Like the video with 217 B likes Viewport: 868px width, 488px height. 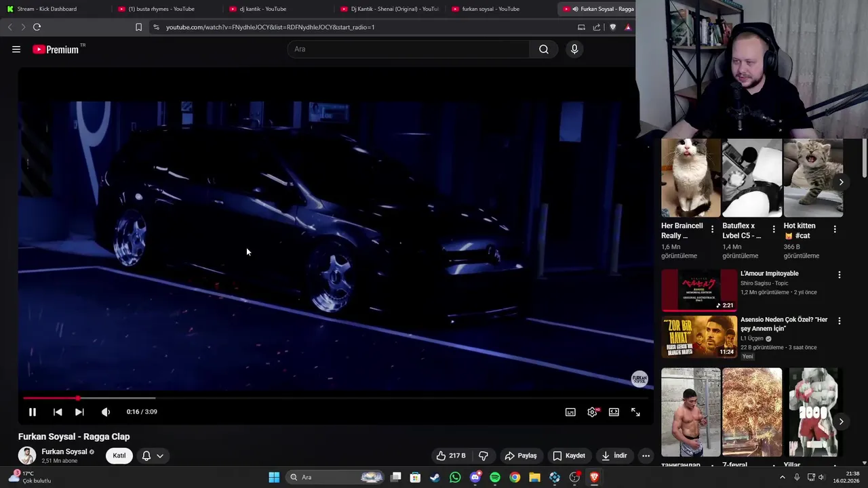point(451,455)
